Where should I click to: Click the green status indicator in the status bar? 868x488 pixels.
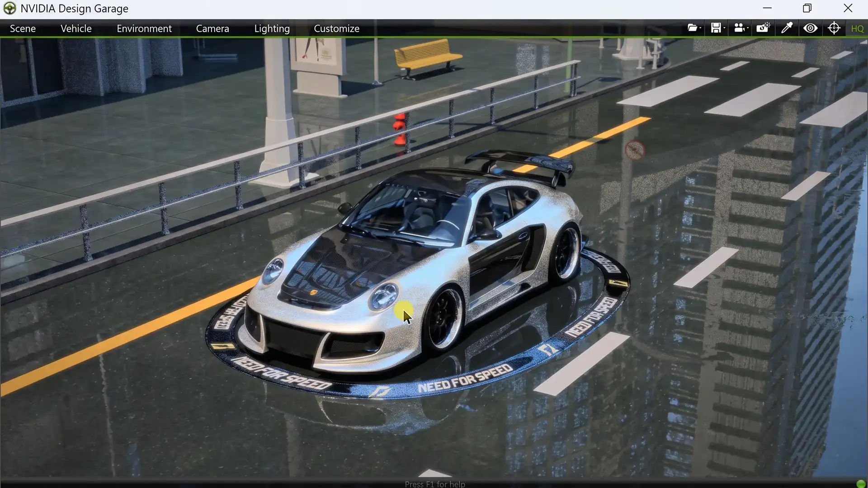[861, 484]
